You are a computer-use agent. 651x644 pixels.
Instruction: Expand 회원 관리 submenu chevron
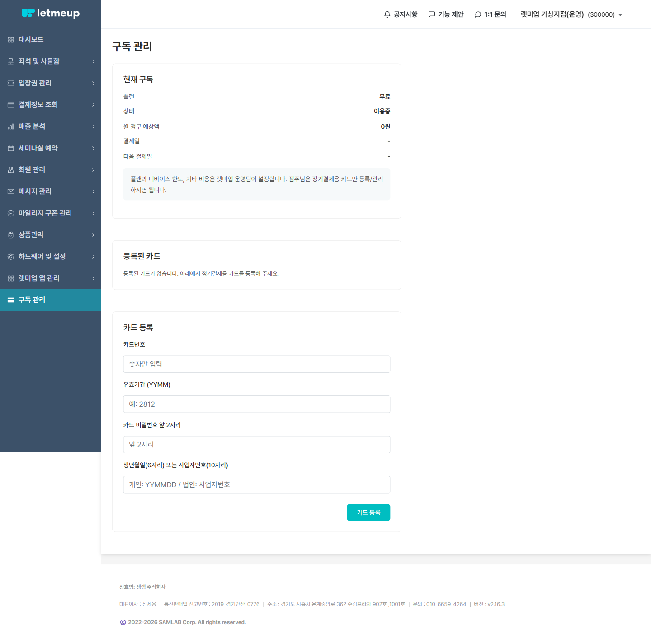(94, 170)
